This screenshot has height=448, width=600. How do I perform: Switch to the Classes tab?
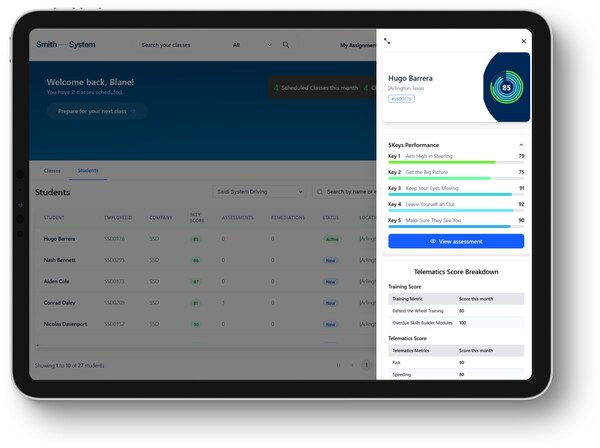[x=52, y=171]
